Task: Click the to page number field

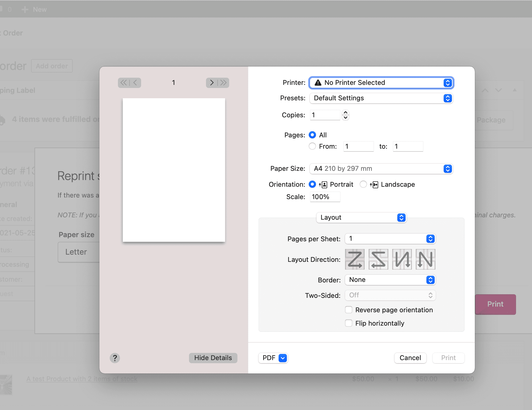Action: pyautogui.click(x=408, y=146)
